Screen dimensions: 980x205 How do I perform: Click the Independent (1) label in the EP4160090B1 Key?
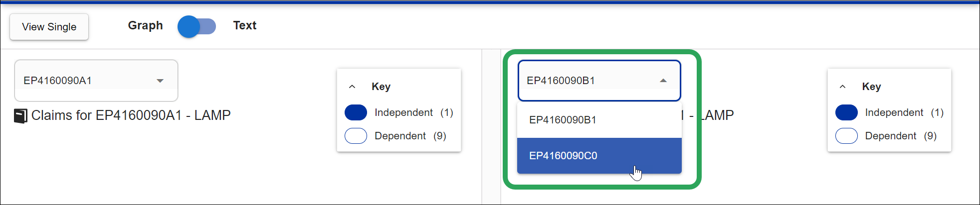click(904, 112)
